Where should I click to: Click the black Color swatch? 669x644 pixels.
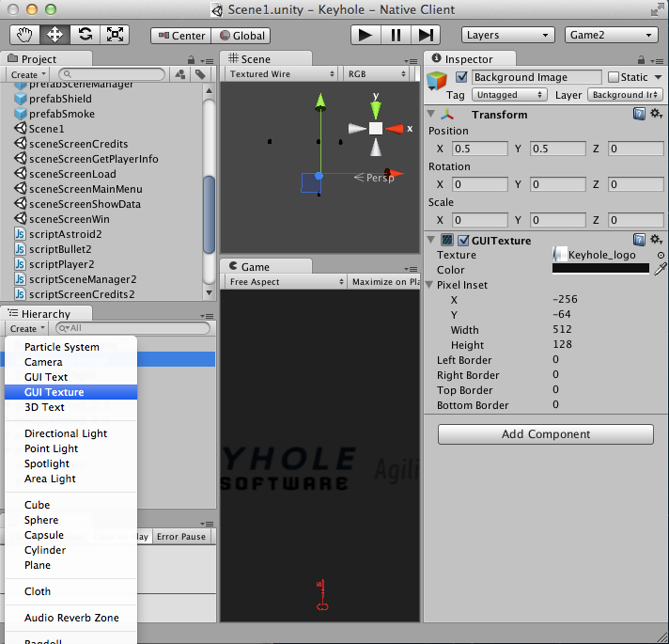click(x=600, y=269)
